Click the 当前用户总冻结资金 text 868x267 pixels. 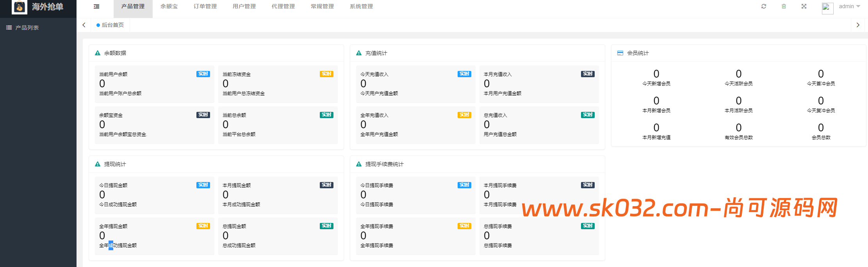coord(244,94)
